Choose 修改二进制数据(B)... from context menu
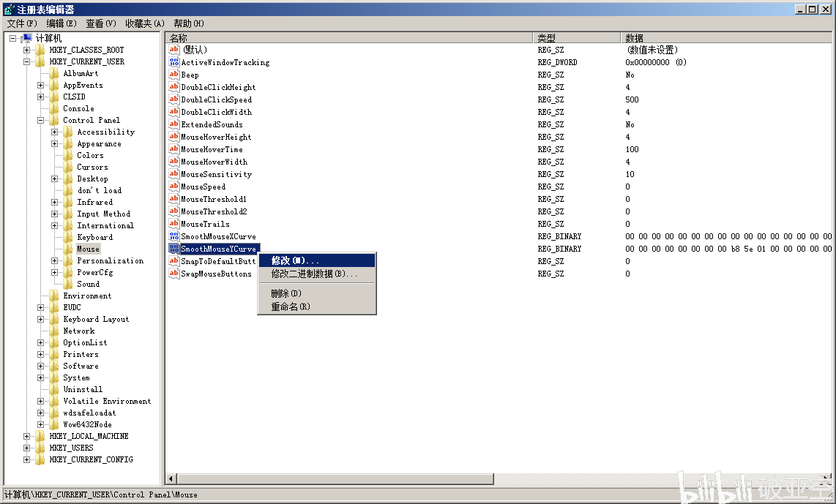 coord(317,274)
